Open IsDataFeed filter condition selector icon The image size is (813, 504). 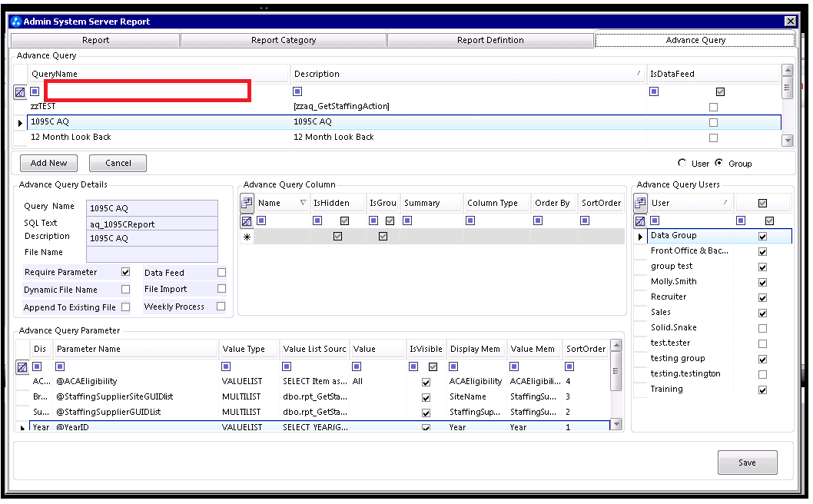(654, 91)
